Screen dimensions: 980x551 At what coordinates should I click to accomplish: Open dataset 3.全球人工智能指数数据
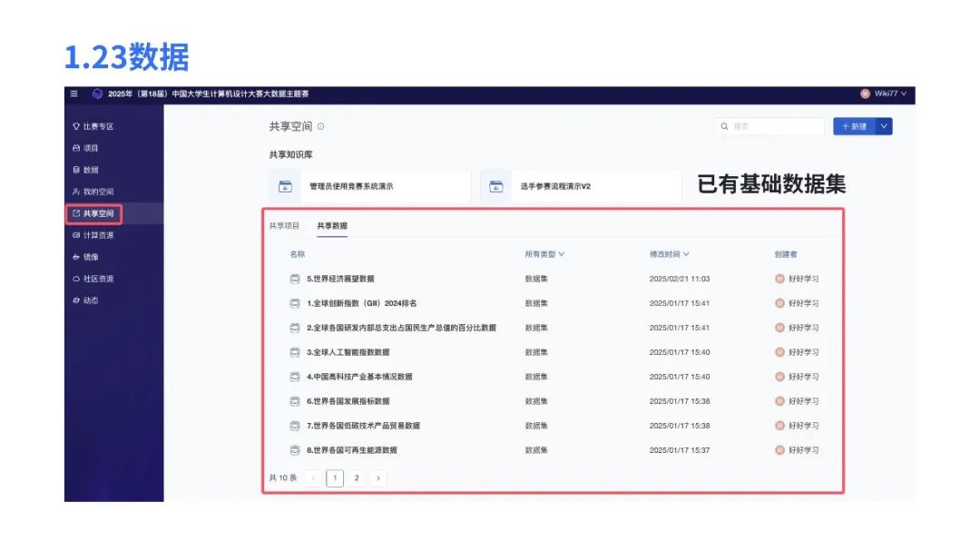(x=348, y=352)
